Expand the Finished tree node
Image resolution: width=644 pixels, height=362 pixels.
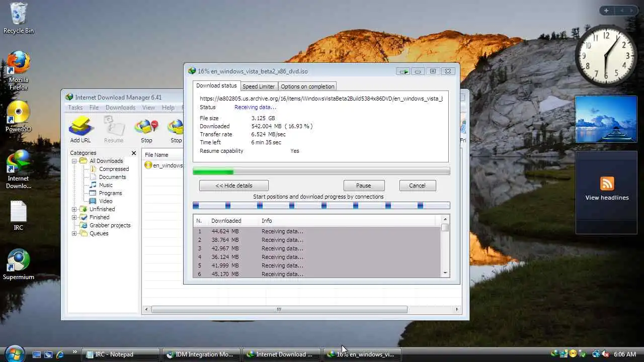click(74, 217)
